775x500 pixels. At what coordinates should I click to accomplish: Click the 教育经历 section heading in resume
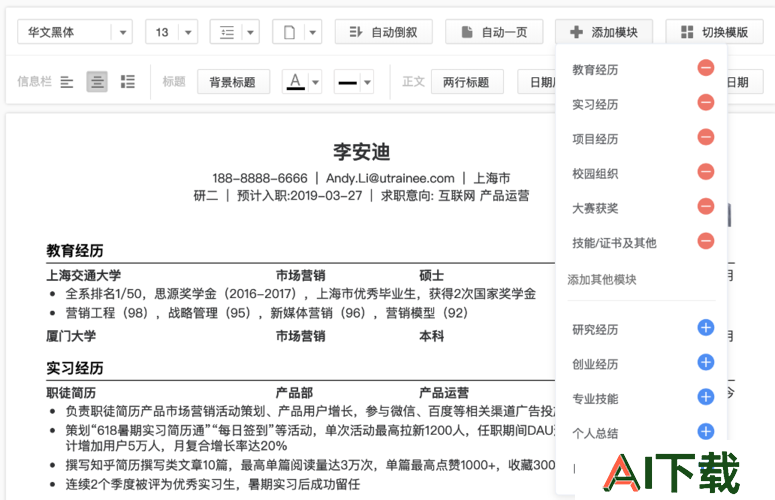pyautogui.click(x=75, y=250)
